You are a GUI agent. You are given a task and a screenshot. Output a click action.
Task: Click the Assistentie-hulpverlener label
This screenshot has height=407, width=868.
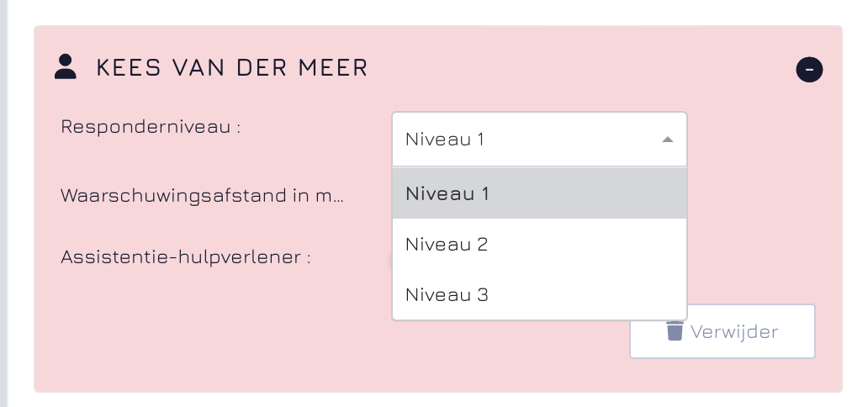tap(186, 256)
